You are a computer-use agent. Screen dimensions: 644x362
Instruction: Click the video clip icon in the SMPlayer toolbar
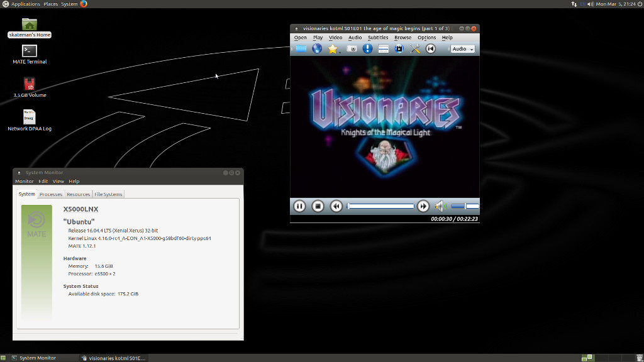click(399, 49)
